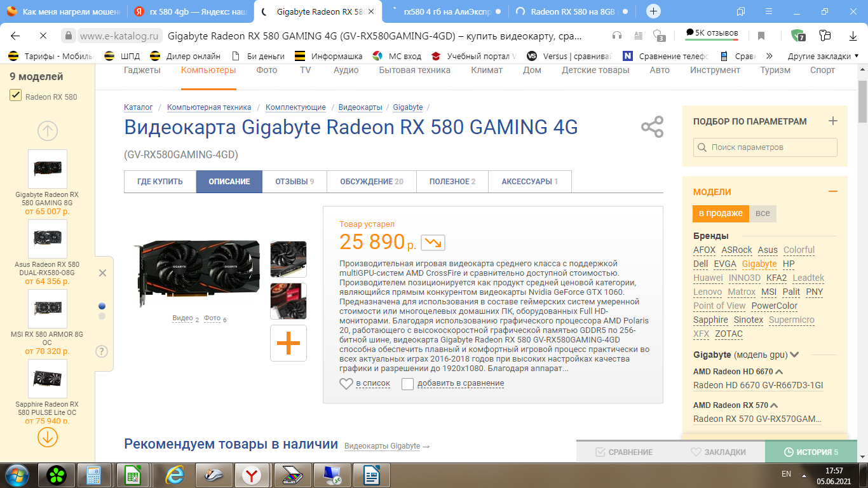Collapse the AMD Radeon RX 570 group
This screenshot has width=868, height=488.
coord(774,405)
